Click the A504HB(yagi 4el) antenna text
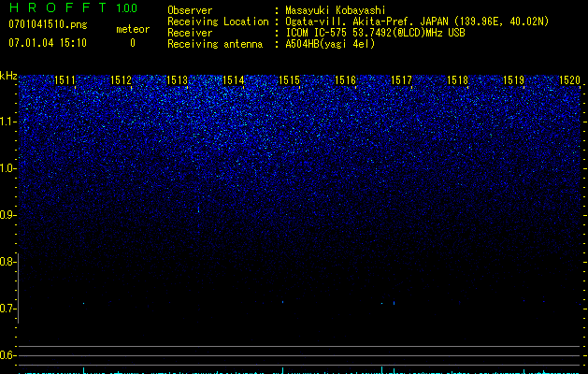Image resolution: width=588 pixels, height=374 pixels. pos(330,44)
